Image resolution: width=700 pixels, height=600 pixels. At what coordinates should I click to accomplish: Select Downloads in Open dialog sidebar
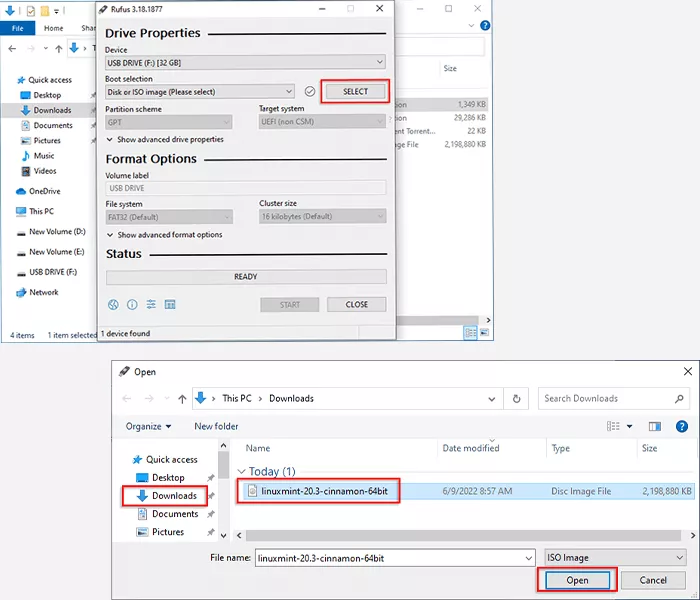click(167, 496)
